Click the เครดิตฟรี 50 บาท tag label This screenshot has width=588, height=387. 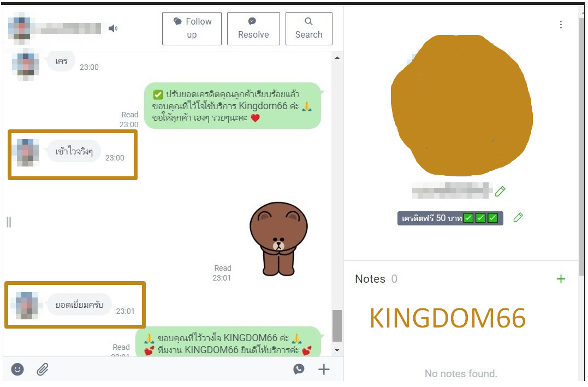coord(450,218)
